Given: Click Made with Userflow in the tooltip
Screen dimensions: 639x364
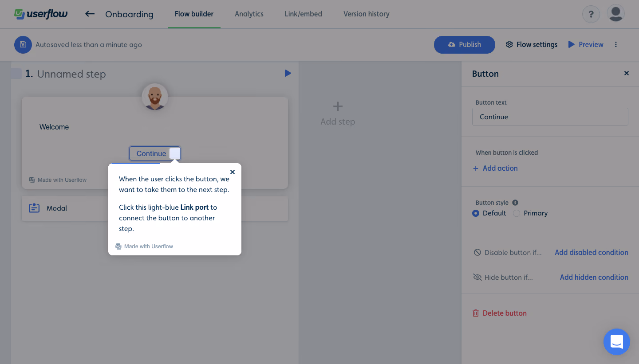Looking at the screenshot, I should coord(144,247).
